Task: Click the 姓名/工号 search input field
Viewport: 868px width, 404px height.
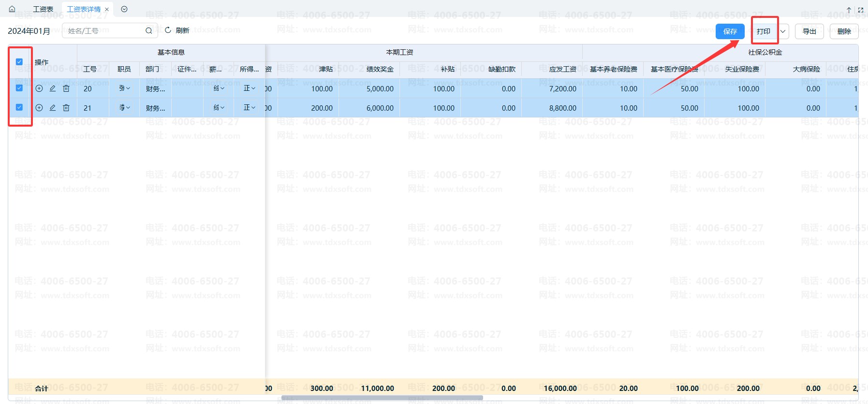Action: click(104, 31)
